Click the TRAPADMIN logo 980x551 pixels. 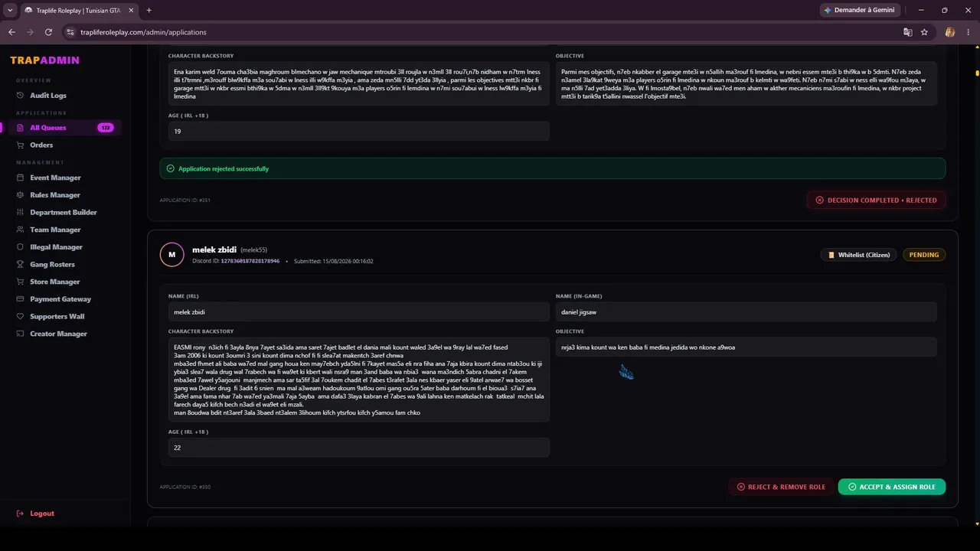coord(44,60)
